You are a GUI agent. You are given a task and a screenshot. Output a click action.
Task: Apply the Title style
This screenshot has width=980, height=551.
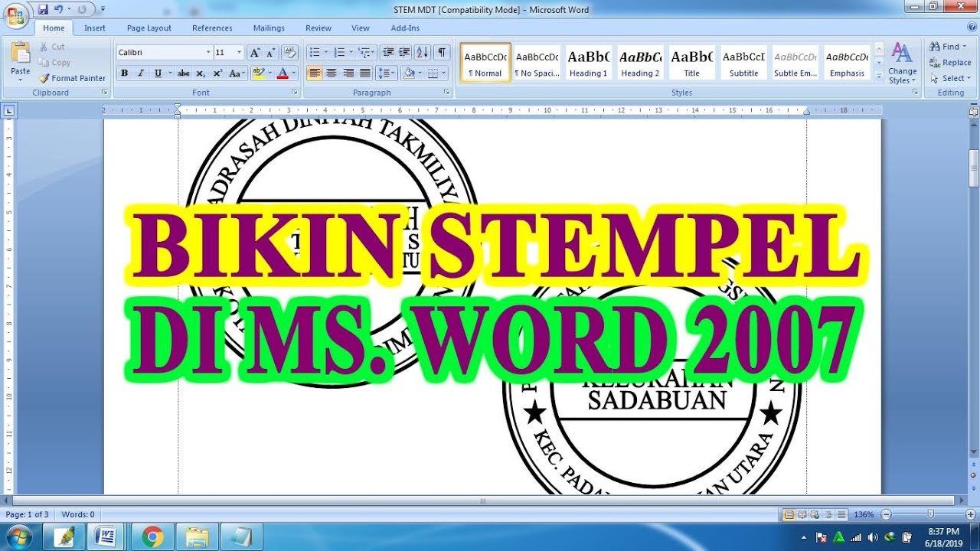pos(692,62)
